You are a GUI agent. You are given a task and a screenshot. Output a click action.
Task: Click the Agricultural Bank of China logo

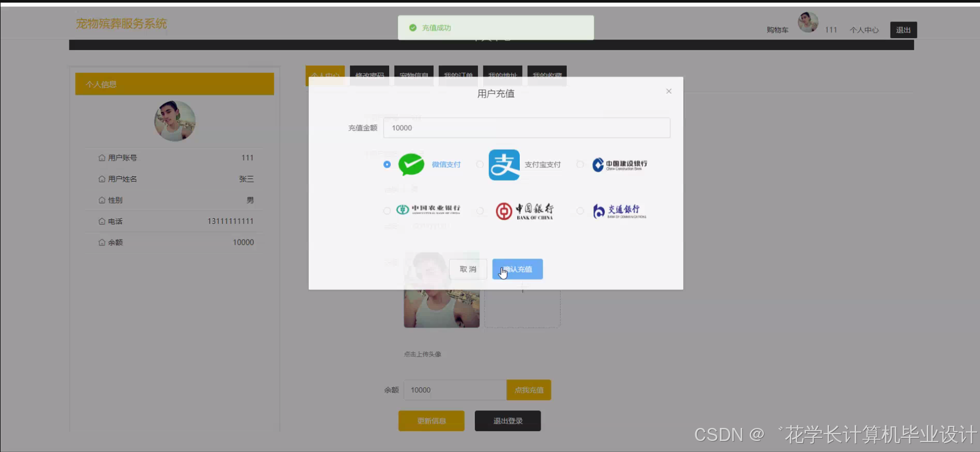coord(428,210)
